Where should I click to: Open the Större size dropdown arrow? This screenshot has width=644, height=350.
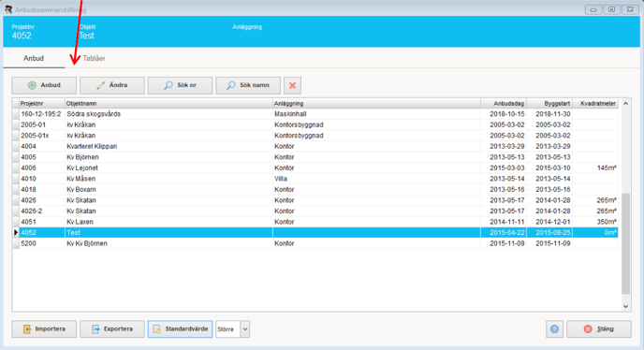[x=245, y=329]
